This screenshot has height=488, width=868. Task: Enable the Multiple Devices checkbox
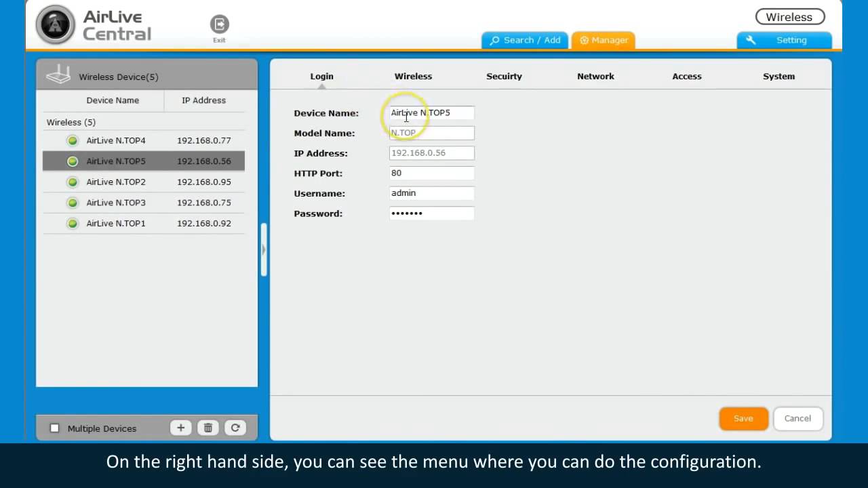coord(55,428)
